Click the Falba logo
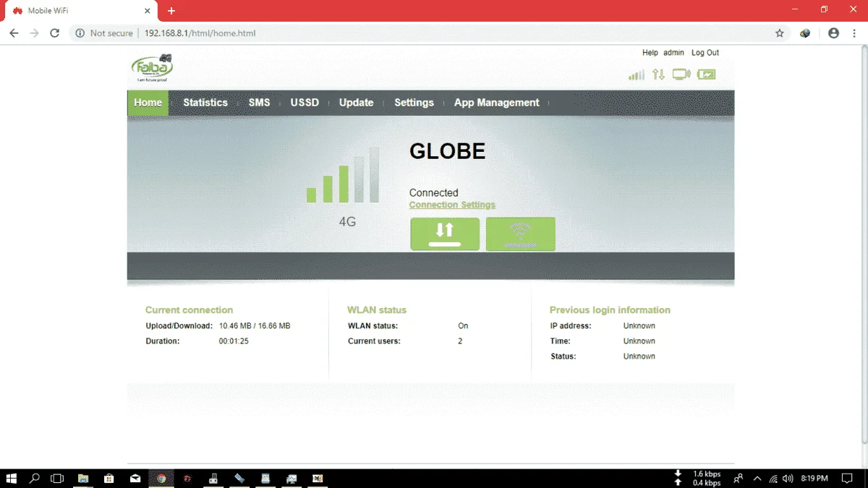 click(x=152, y=69)
